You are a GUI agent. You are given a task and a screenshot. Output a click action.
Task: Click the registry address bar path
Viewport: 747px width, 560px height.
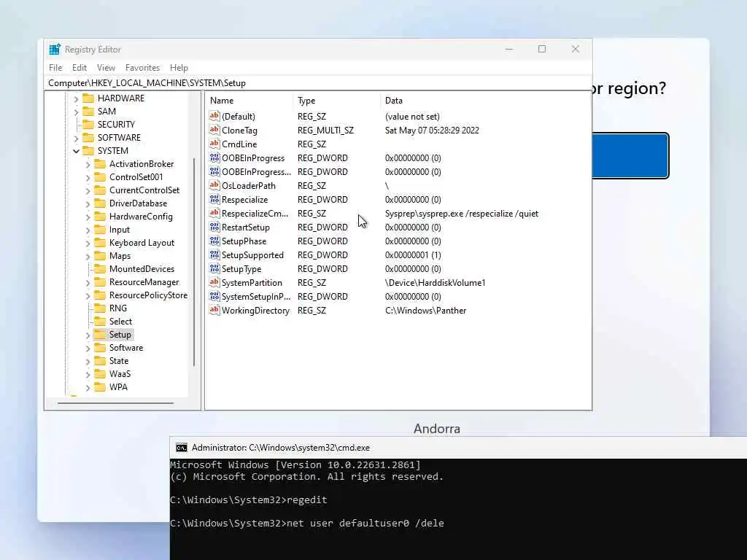147,83
